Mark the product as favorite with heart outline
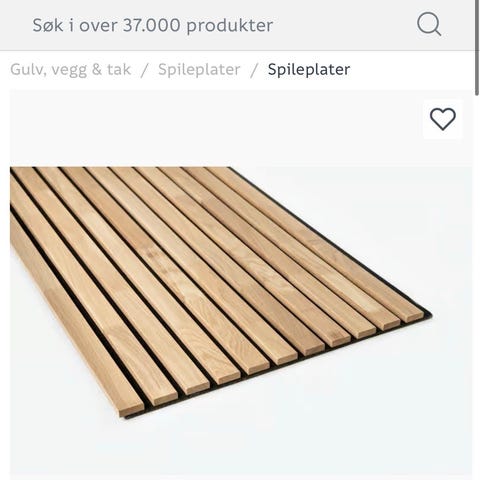480x480 pixels. click(x=443, y=119)
